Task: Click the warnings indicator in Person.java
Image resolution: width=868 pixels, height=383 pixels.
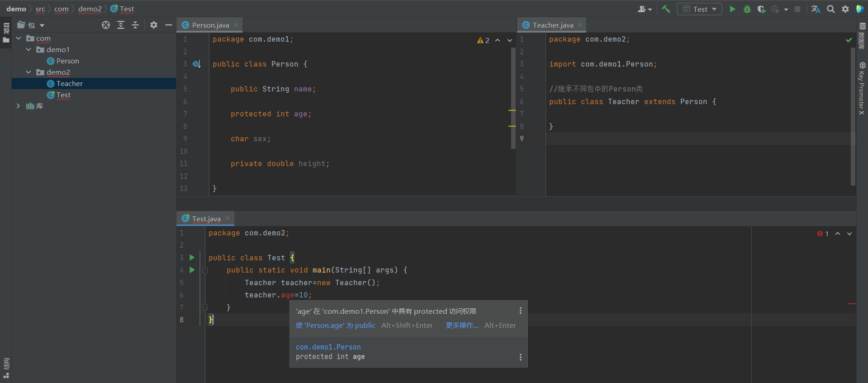Action: [x=483, y=40]
